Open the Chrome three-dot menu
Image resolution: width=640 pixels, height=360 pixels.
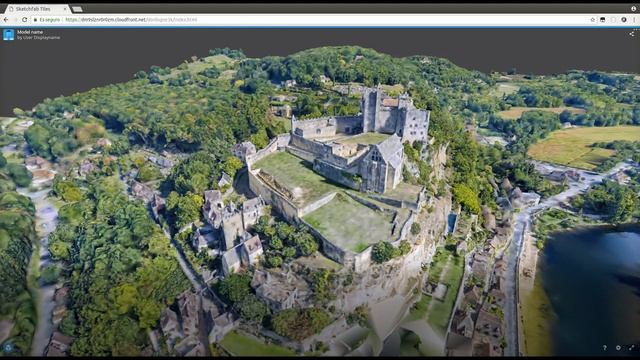634,20
